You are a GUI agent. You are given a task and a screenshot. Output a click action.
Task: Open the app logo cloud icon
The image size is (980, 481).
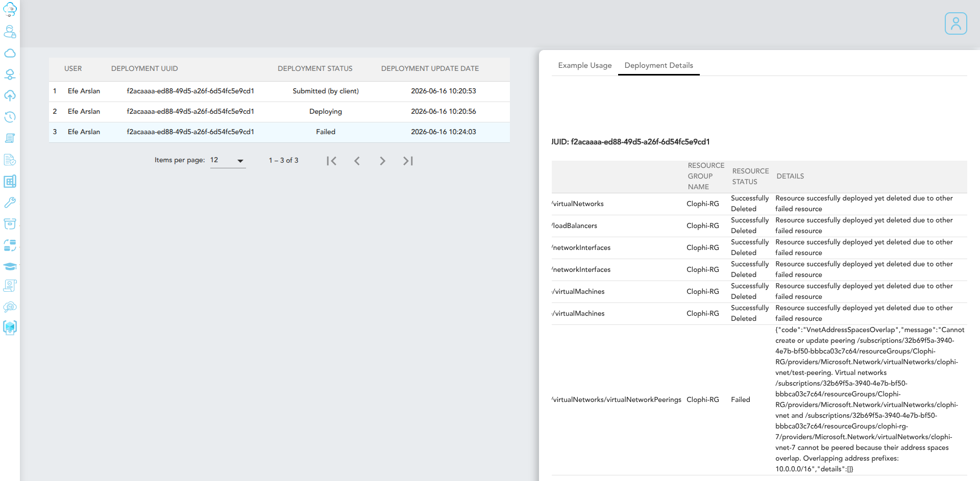(10, 10)
